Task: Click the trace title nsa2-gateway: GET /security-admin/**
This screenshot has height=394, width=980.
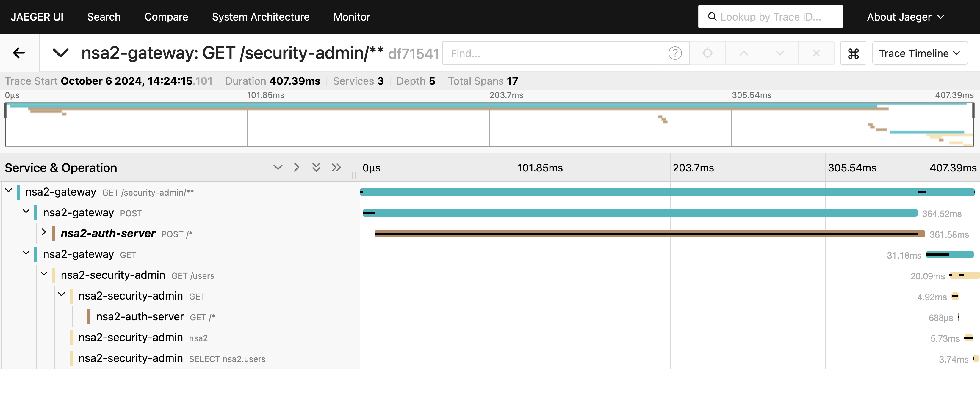Action: click(232, 53)
